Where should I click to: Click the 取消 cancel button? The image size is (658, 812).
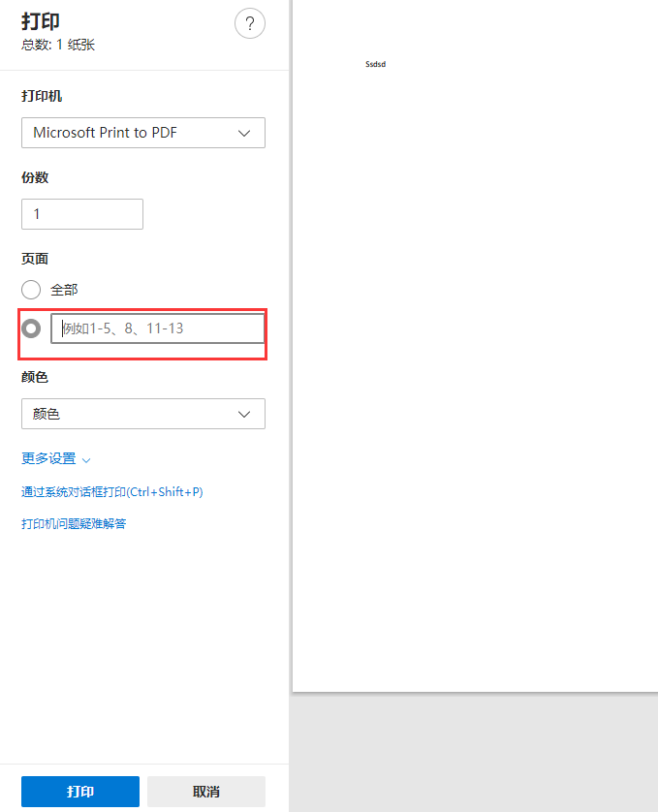[x=206, y=792]
